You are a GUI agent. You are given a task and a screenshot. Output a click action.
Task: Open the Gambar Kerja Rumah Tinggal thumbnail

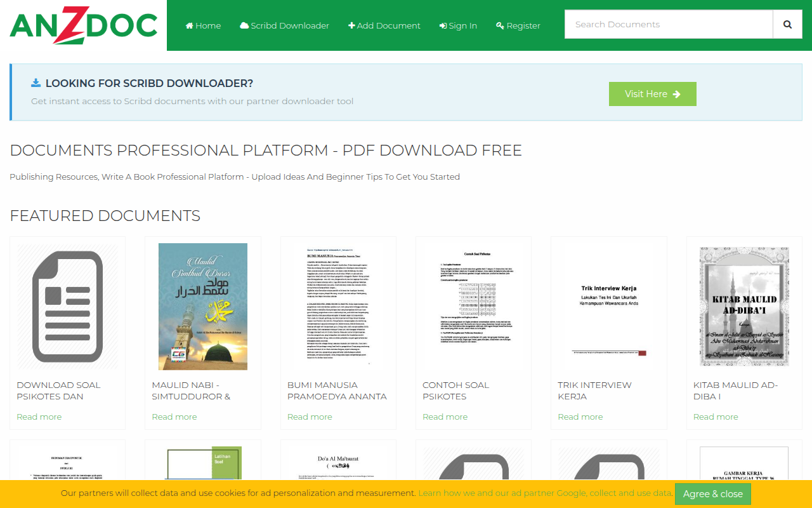744,462
